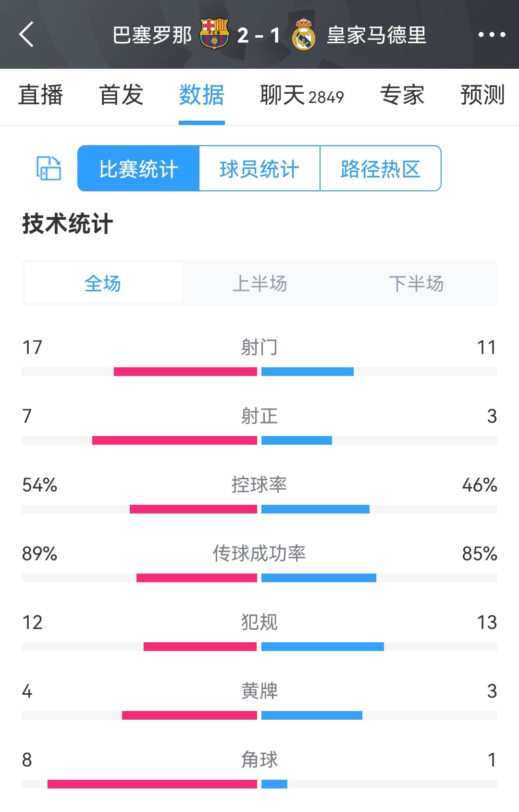The height and width of the screenshot is (812, 519).
Task: Tap the screen layout switch icon
Action: click(49, 168)
